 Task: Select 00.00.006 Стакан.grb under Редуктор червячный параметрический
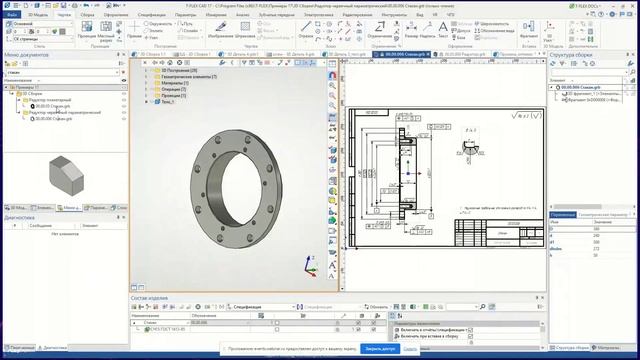pyautogui.click(x=51, y=119)
